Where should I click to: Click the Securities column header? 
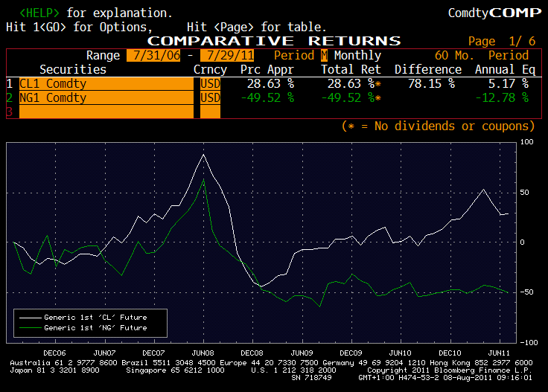(x=73, y=69)
